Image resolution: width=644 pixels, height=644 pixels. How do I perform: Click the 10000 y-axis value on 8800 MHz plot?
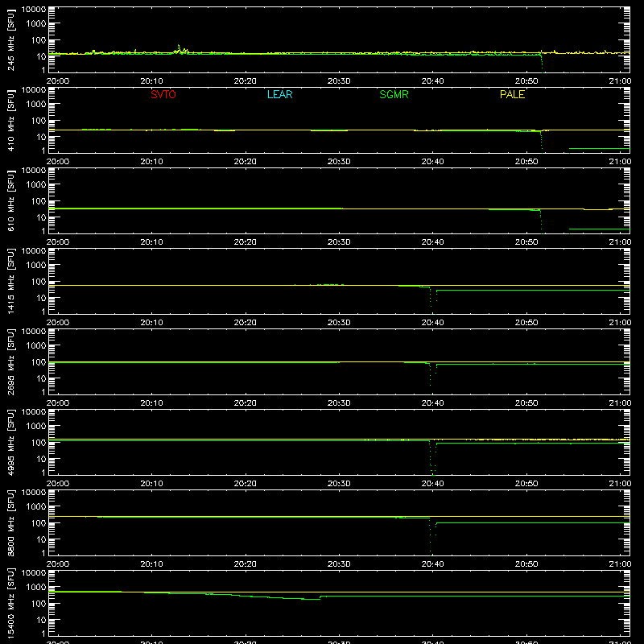tap(34, 493)
